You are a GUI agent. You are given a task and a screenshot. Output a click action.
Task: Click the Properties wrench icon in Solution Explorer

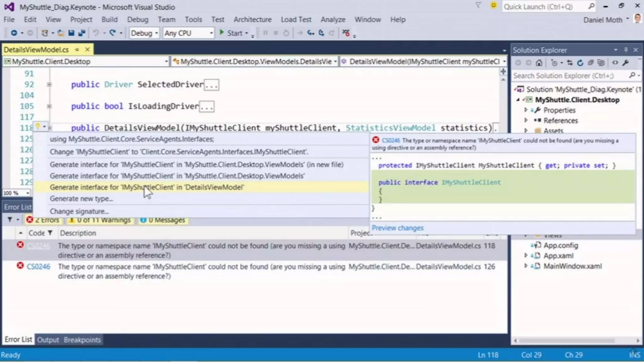(x=626, y=63)
